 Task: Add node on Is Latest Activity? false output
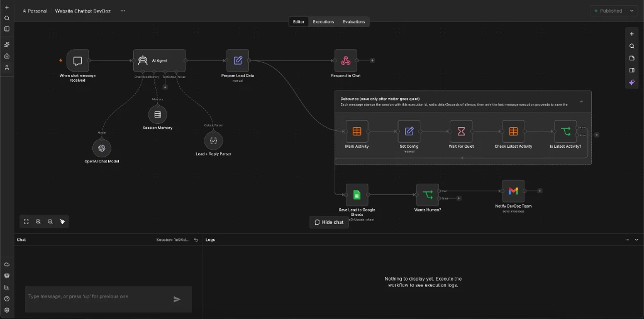(596, 135)
